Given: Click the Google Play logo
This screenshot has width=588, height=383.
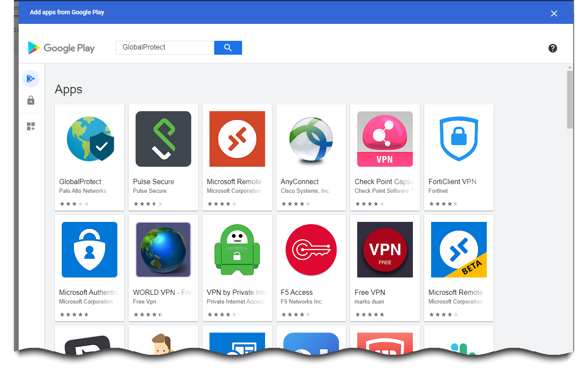Looking at the screenshot, I should click(x=61, y=48).
